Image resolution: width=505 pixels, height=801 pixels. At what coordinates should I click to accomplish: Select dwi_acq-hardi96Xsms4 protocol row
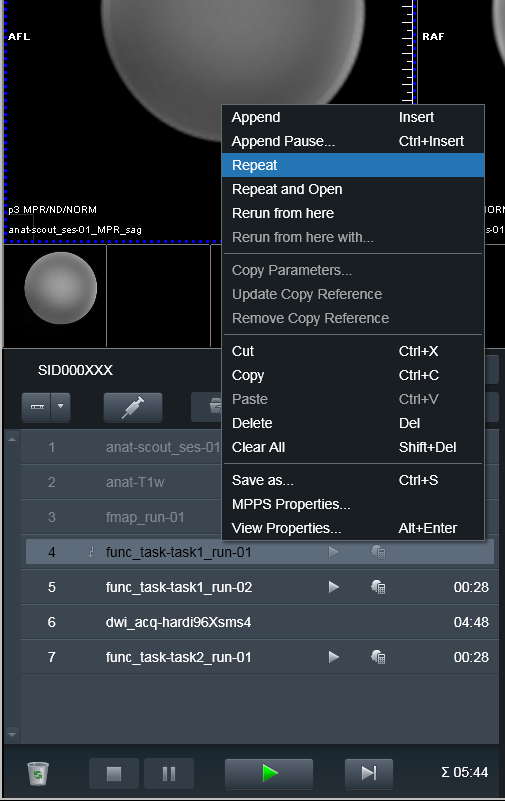(x=260, y=622)
